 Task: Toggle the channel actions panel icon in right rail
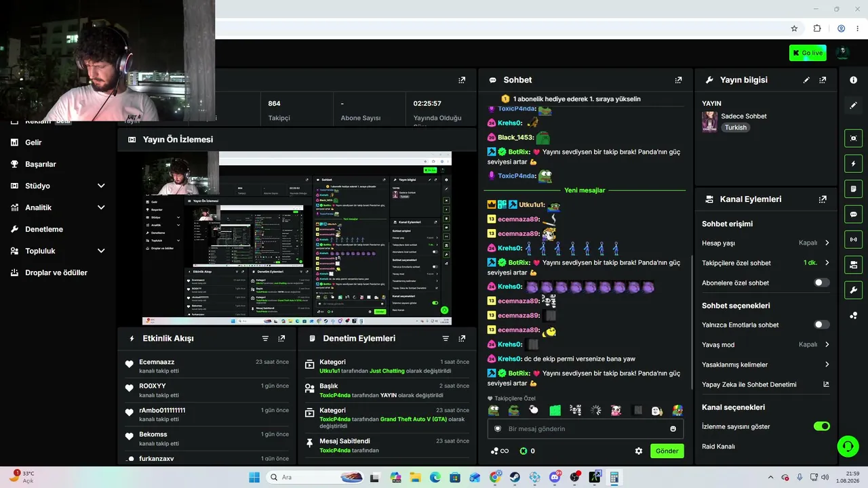coord(853,264)
